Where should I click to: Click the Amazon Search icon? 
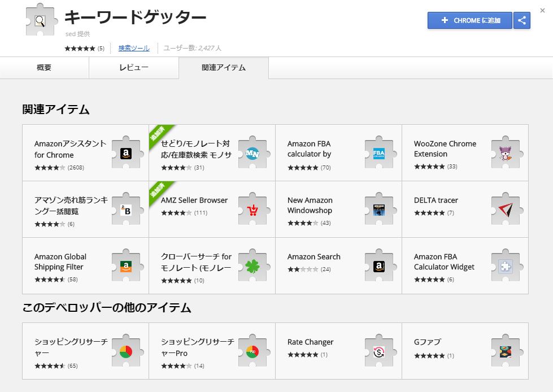[x=381, y=265]
